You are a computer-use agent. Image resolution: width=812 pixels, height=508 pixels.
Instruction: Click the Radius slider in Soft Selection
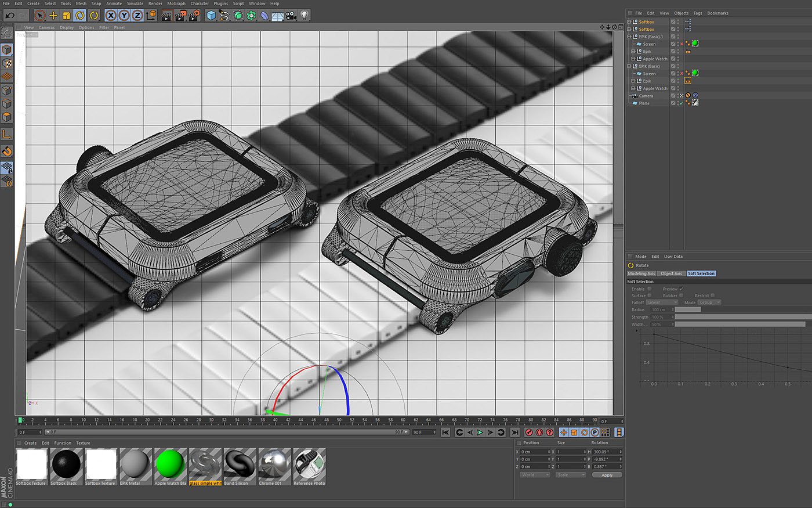point(687,309)
